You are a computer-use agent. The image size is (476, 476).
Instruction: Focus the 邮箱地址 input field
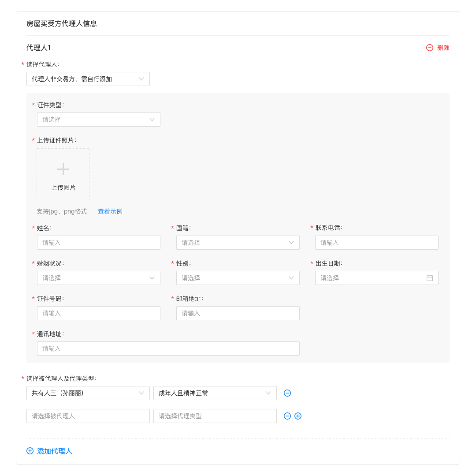[x=238, y=313]
